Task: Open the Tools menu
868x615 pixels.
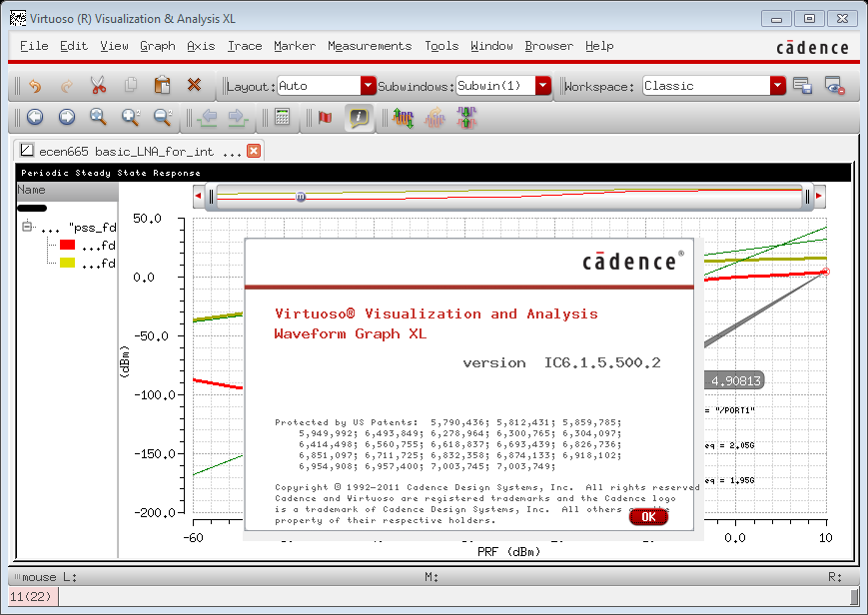Action: [x=441, y=46]
